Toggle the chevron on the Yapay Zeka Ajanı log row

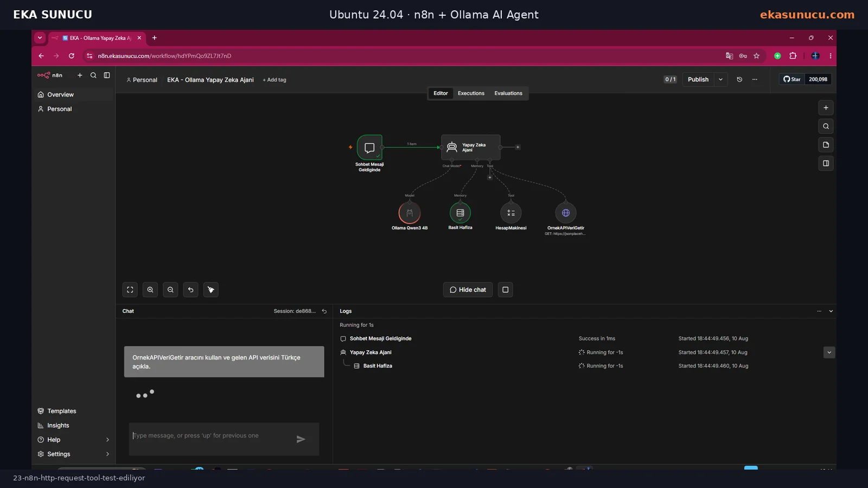point(829,352)
